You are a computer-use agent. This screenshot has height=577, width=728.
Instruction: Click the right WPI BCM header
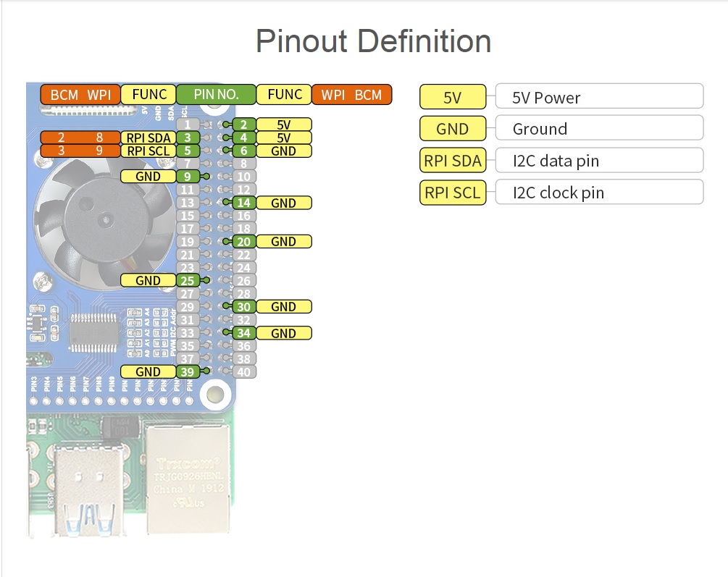click(351, 94)
